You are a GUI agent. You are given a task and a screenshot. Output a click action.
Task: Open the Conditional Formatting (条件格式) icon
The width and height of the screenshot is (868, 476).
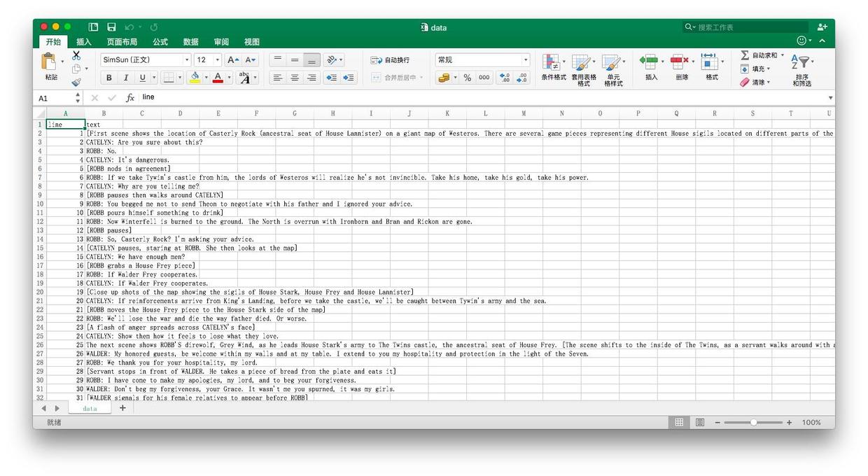(553, 63)
